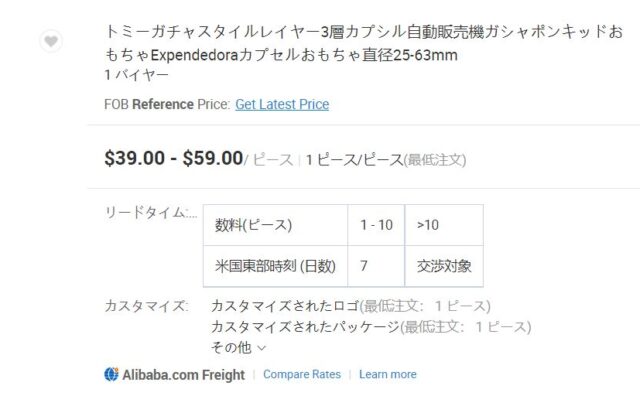Click the 米国東部時刻 (日数) row label
The width and height of the screenshot is (640, 396).
pyautogui.click(x=276, y=266)
